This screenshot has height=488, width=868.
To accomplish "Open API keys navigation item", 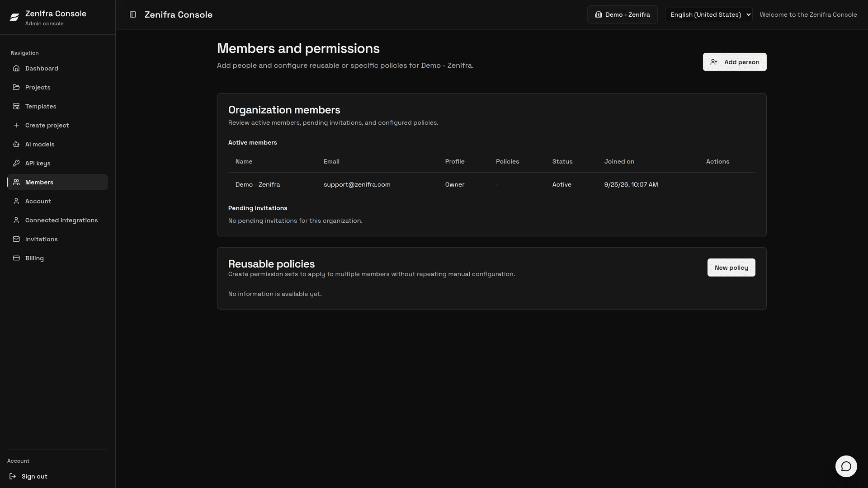I will 57,163.
